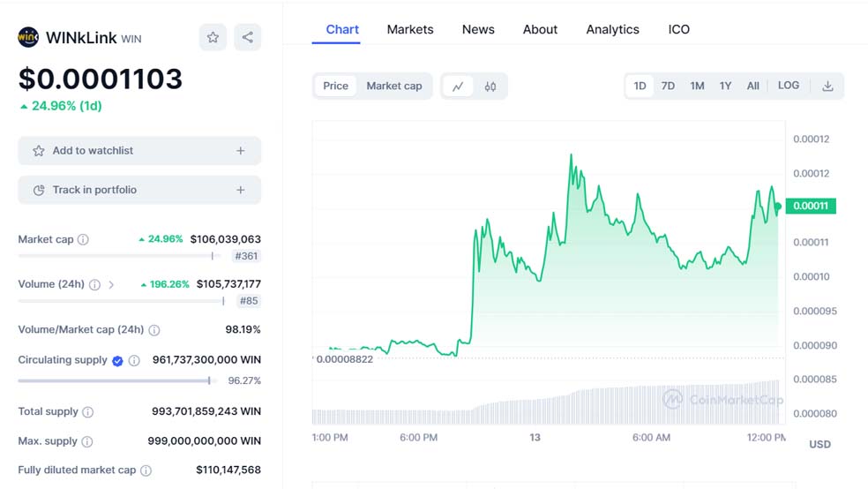Switch to line chart view icon
The image size is (868, 489).
[458, 87]
